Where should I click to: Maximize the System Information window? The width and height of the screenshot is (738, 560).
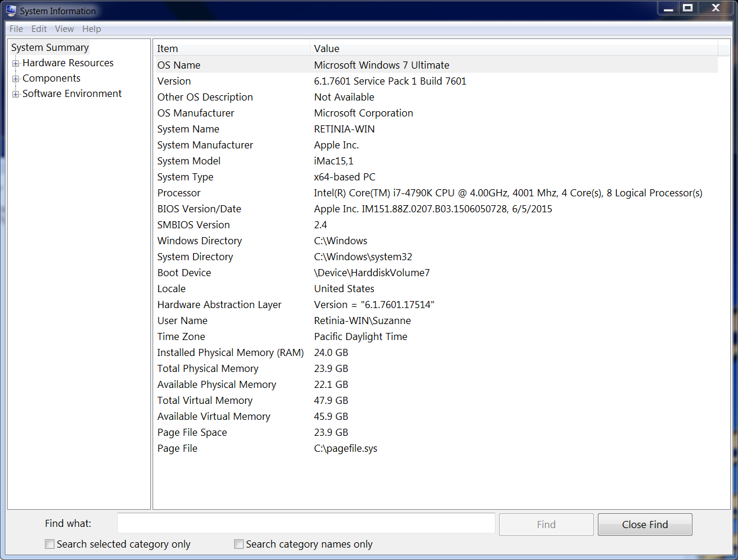click(x=687, y=8)
